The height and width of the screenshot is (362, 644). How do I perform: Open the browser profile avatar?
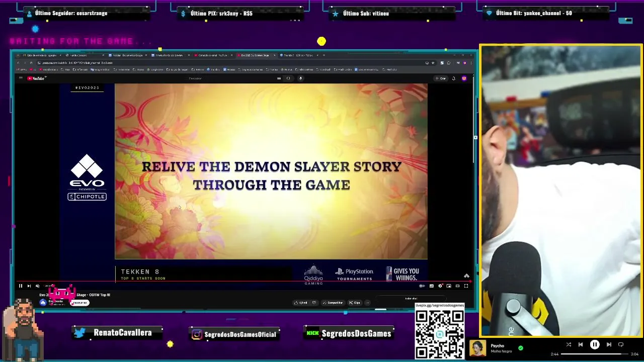[x=465, y=63]
